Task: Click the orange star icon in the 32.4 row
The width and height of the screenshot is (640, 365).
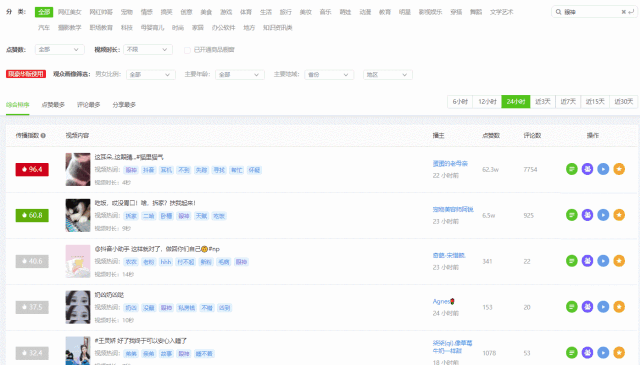Action: point(619,352)
